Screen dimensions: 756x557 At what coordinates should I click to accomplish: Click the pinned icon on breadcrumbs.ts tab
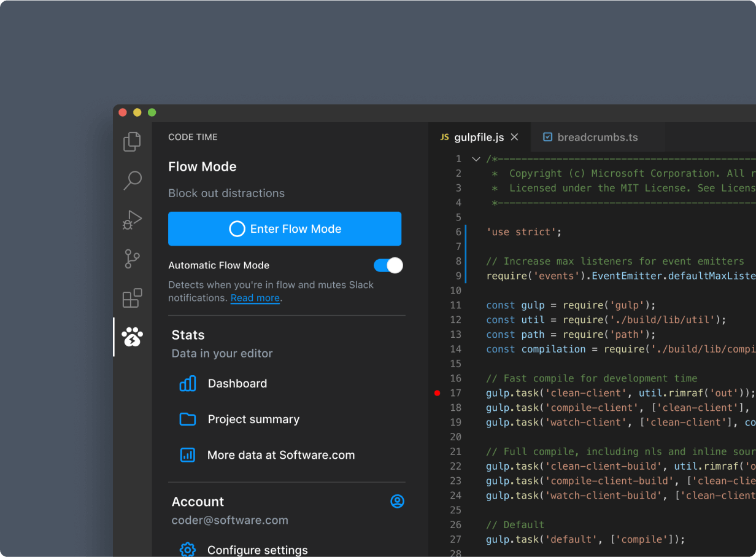(547, 137)
